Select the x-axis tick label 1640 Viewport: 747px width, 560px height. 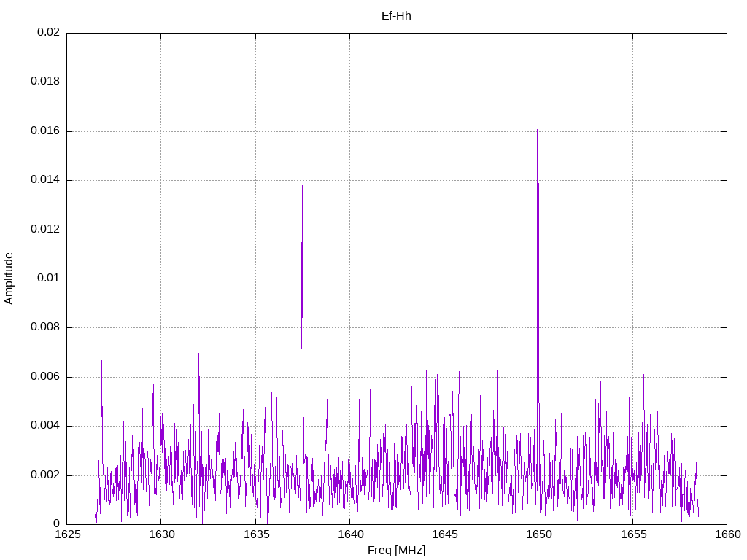(350, 534)
